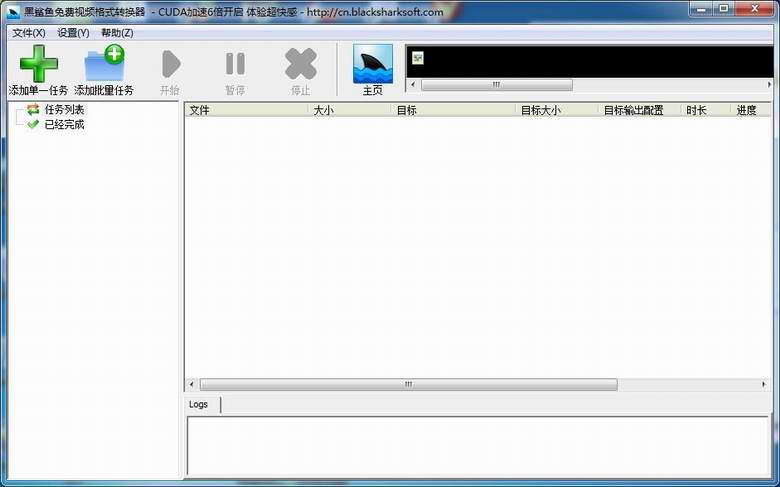Click the green plus Add Single Task icon
This screenshot has width=780, height=487.
click(38, 64)
